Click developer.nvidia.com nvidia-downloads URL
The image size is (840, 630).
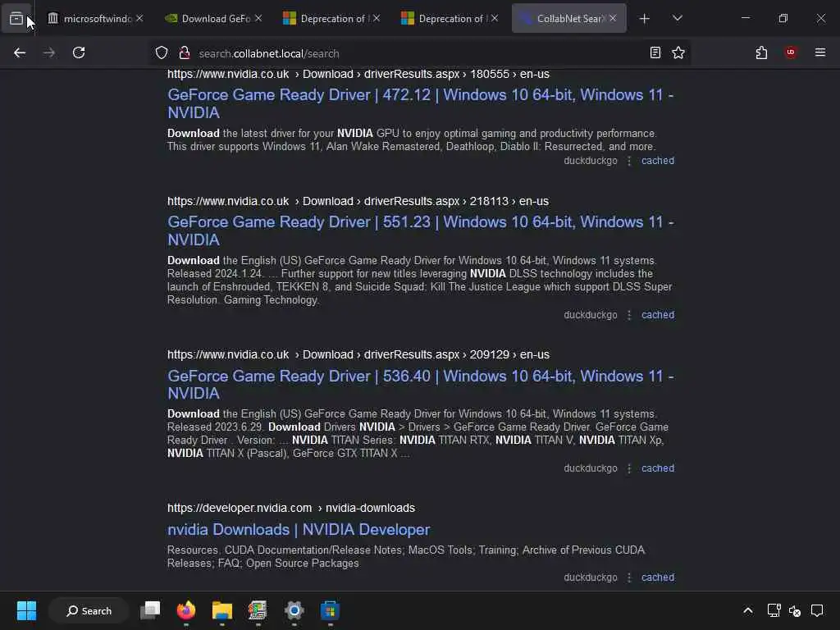coord(291,507)
